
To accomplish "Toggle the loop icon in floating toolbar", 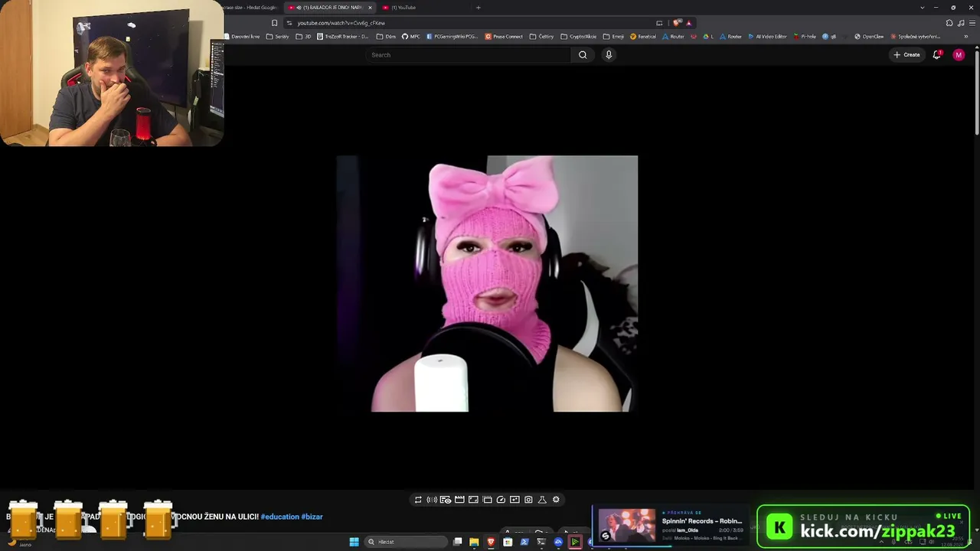I will click(x=418, y=500).
